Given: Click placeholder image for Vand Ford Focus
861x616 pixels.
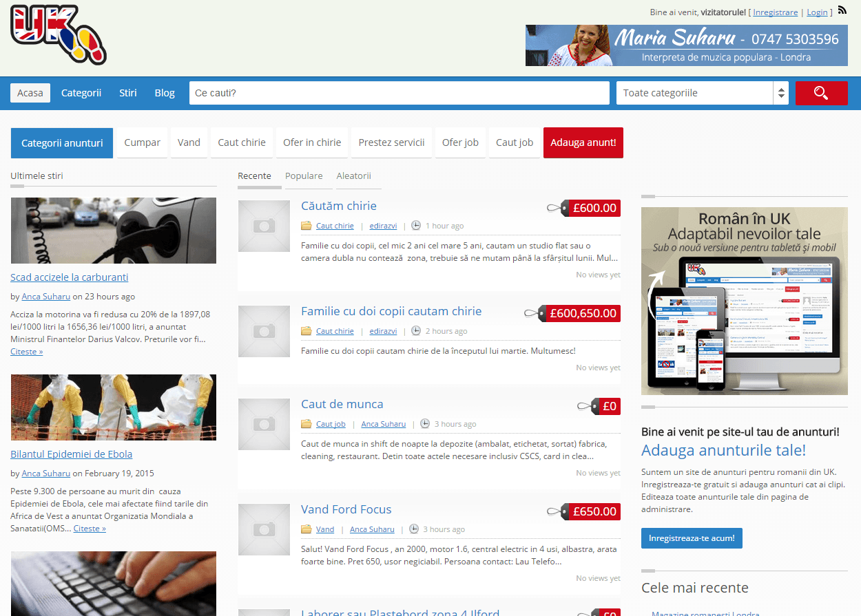Looking at the screenshot, I should tap(264, 529).
